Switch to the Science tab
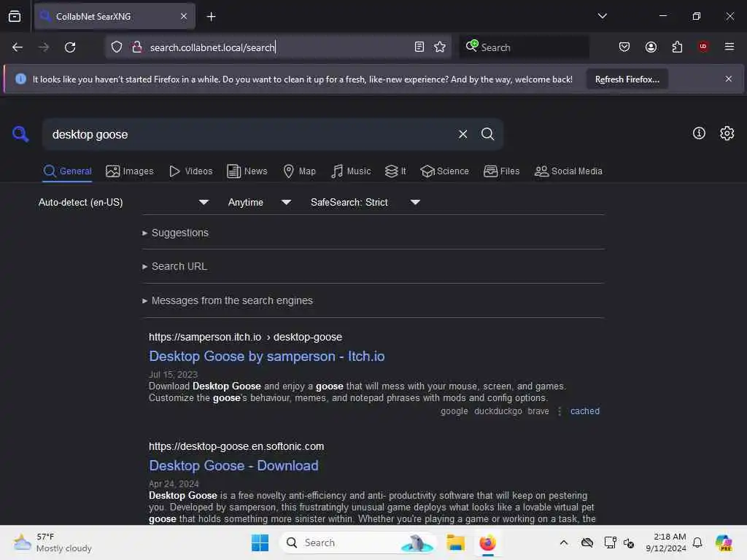The image size is (747, 560). pos(444,171)
